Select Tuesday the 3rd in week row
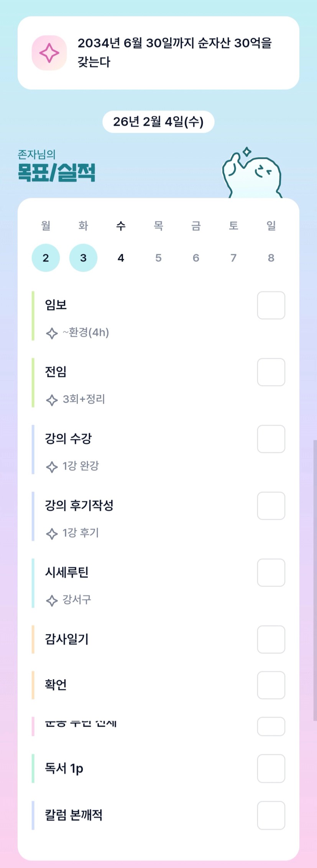The image size is (317, 868). (x=83, y=258)
